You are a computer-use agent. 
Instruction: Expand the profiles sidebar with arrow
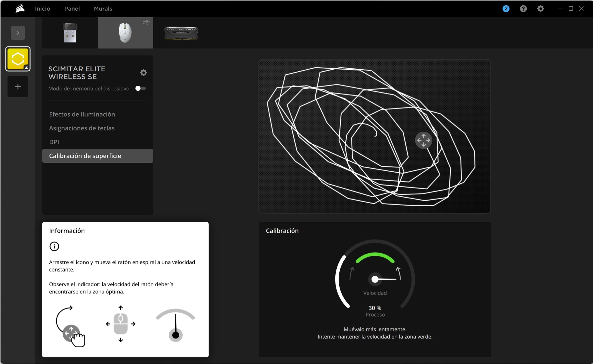tap(18, 33)
